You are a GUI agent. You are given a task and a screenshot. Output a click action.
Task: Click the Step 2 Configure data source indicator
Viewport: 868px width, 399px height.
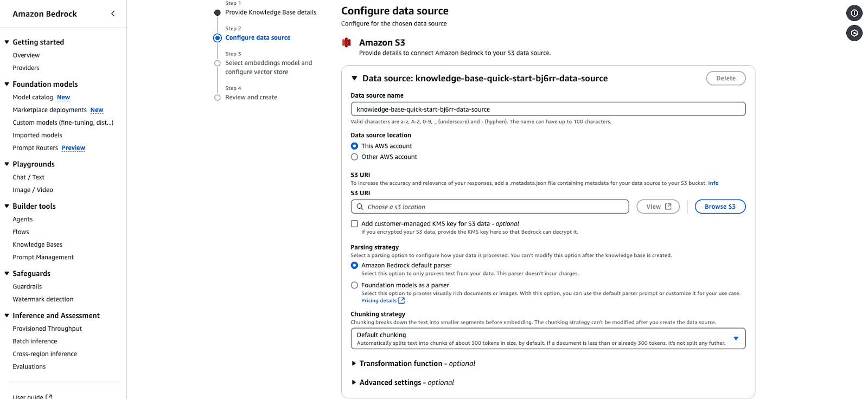[x=218, y=38]
